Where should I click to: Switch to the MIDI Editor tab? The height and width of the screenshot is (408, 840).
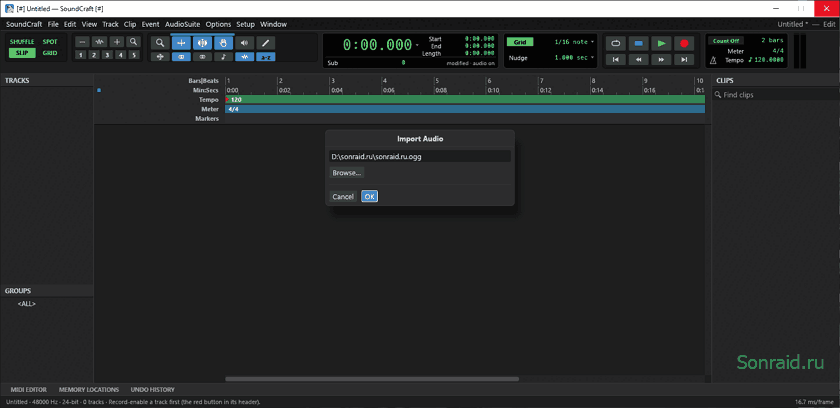(x=28, y=390)
